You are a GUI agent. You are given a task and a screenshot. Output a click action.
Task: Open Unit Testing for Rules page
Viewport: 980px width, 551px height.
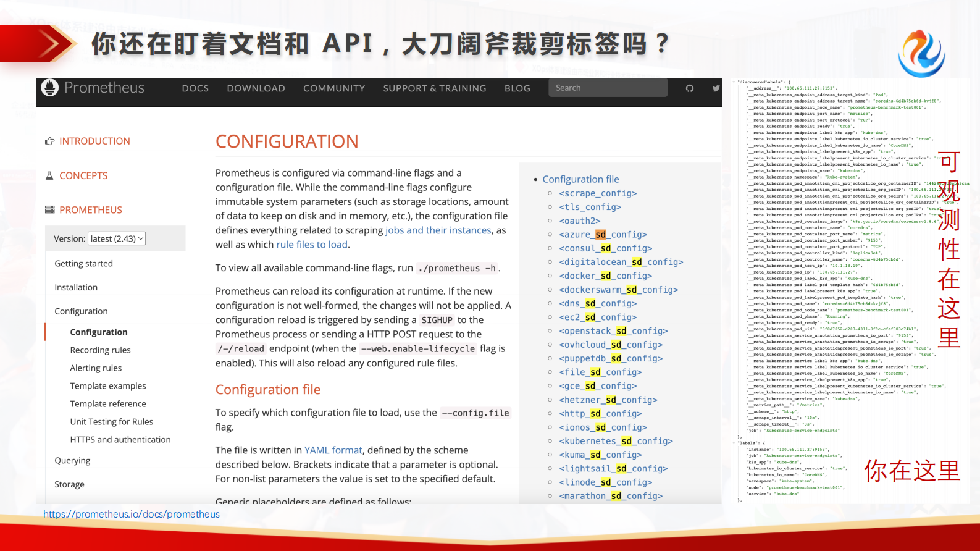click(x=111, y=421)
